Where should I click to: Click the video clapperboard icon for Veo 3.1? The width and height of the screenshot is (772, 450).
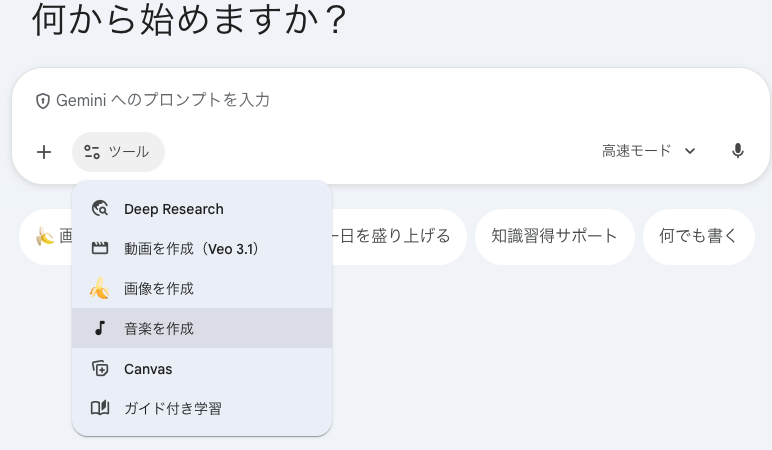99,248
